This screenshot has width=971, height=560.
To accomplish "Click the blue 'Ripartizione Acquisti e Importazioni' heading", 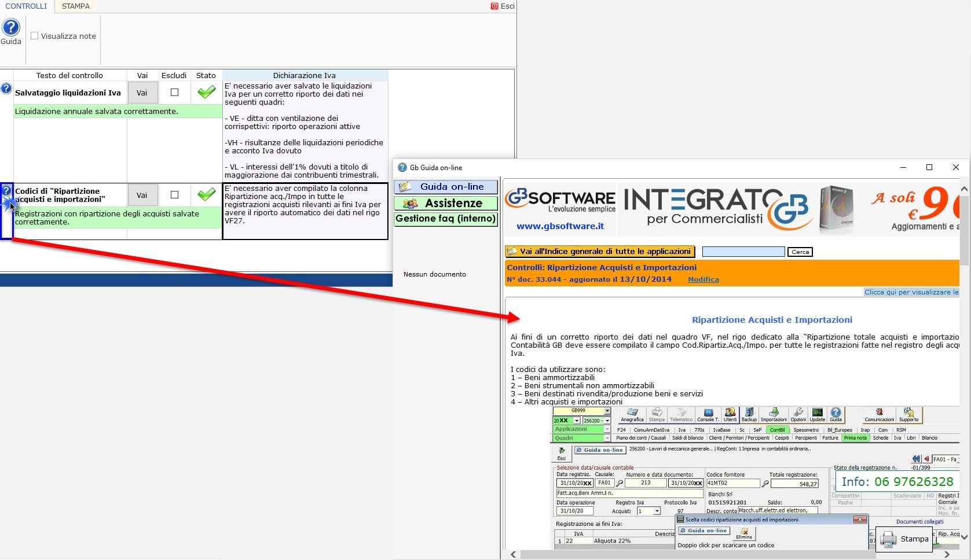I will point(772,320).
